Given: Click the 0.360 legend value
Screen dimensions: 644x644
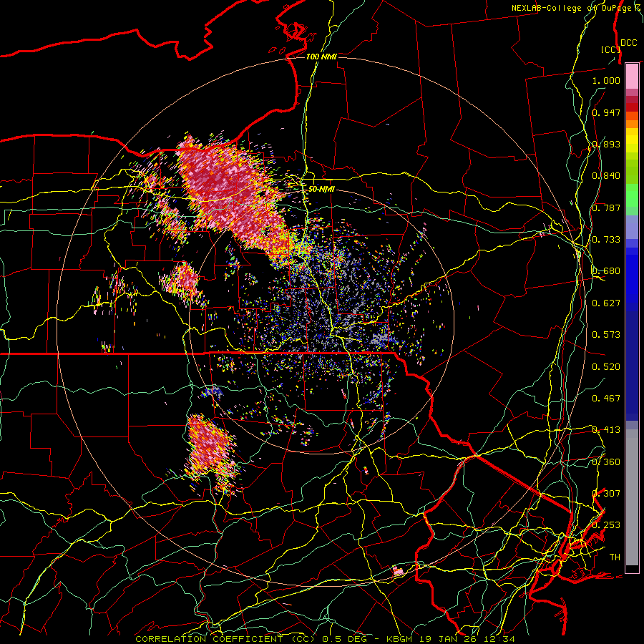Looking at the screenshot, I should point(606,462).
